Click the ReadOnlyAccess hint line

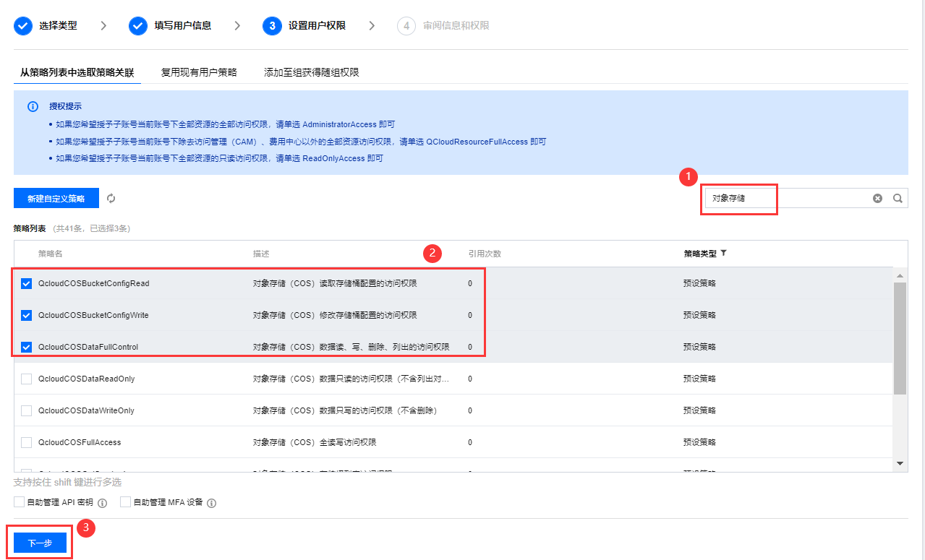[x=219, y=158]
